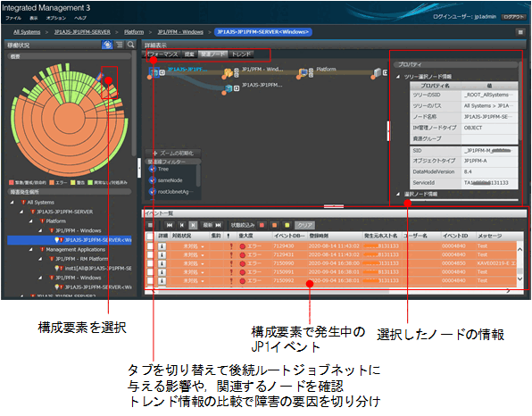Collapse JP1AJS-JP1PFM-SERVER tree node arrow
The width and height of the screenshot is (532, 416).
[x=21, y=212]
